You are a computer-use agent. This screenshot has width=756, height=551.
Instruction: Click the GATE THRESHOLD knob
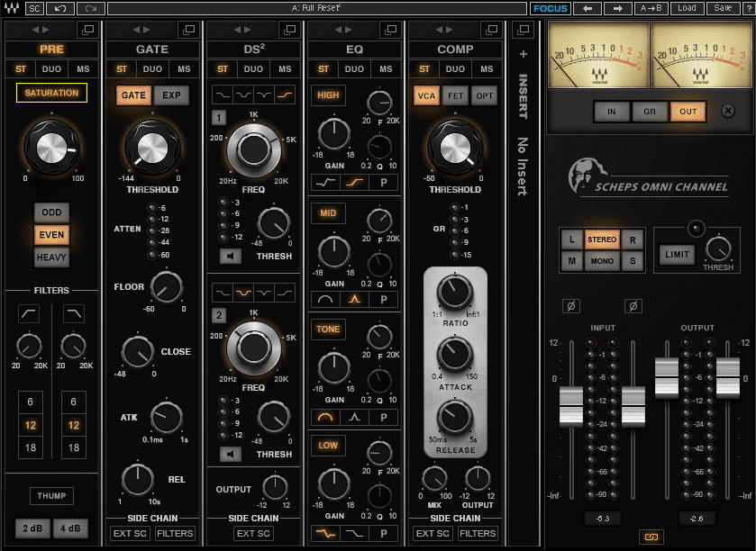click(x=152, y=147)
